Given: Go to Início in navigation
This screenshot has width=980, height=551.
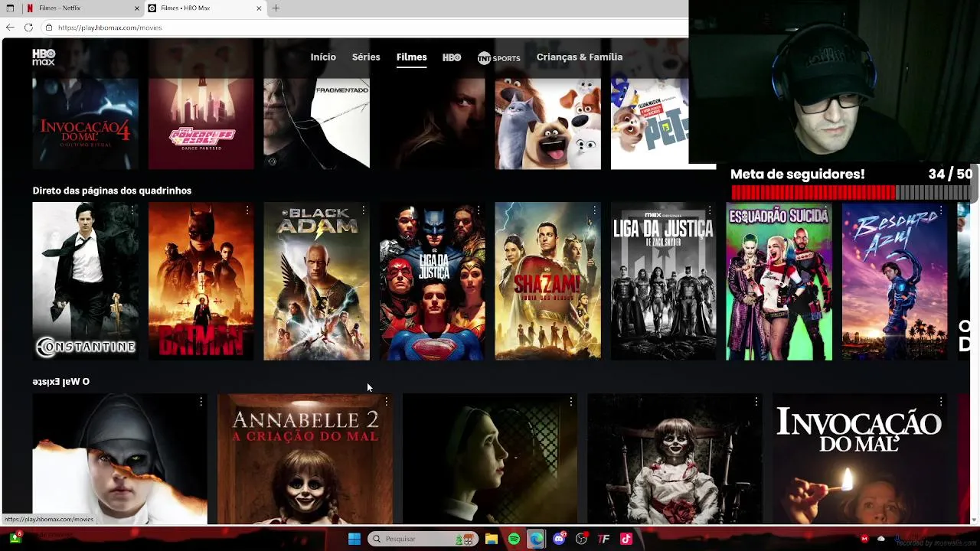Looking at the screenshot, I should pos(323,57).
